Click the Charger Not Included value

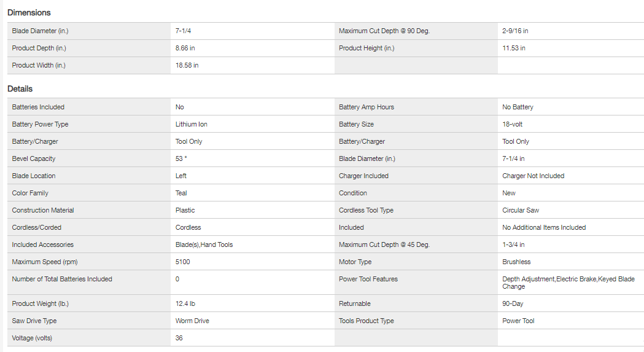tap(533, 176)
